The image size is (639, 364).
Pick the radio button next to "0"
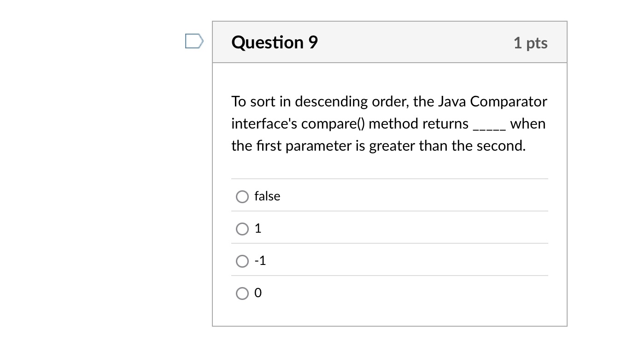(242, 293)
